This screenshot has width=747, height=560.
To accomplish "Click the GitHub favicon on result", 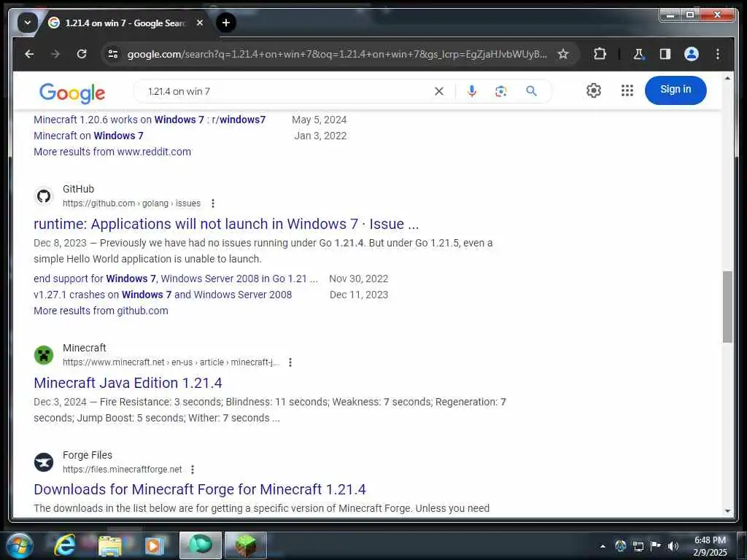I will pyautogui.click(x=44, y=195).
